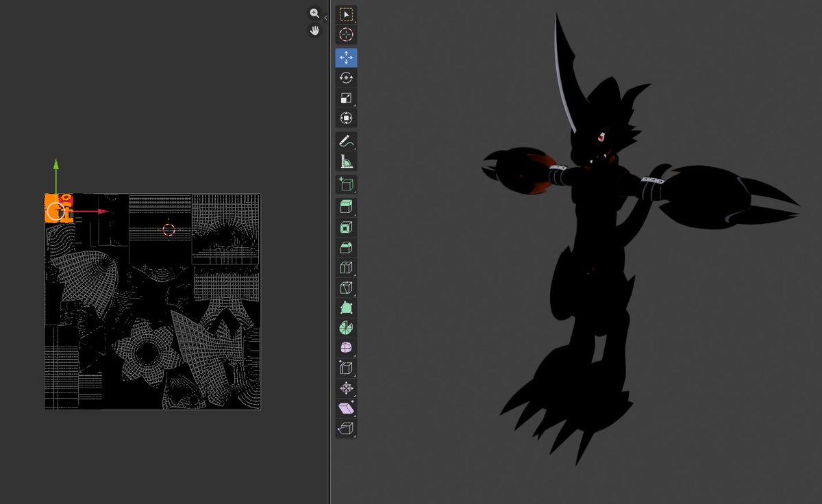This screenshot has width=822, height=504.
Task: Click the UV editor zoom magnifier icon
Action: click(x=314, y=13)
